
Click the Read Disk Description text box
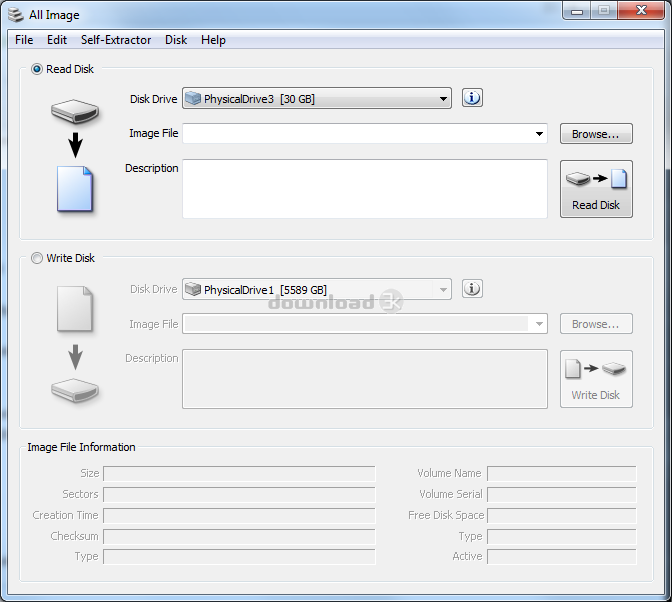coord(364,189)
